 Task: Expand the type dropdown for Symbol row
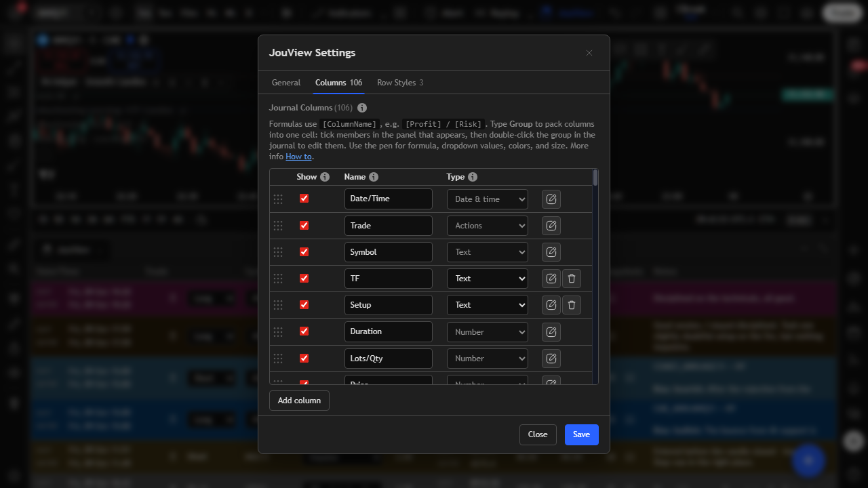pos(488,252)
